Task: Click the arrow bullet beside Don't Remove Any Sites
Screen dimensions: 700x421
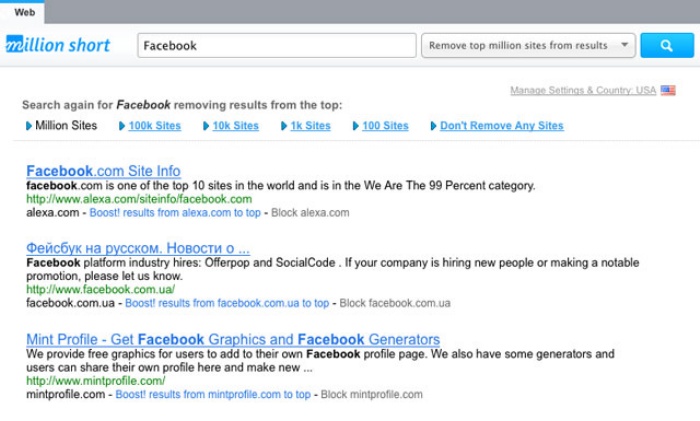Action: (433, 126)
